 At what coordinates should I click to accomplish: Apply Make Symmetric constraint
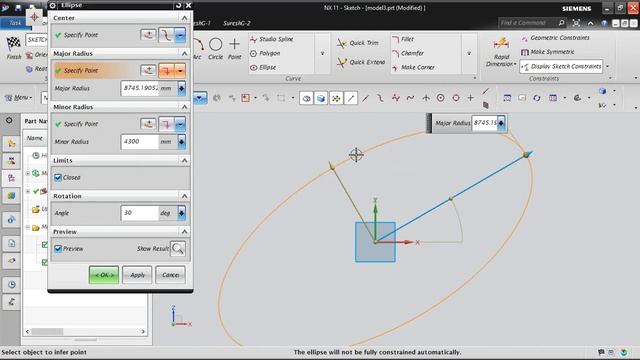[548, 52]
